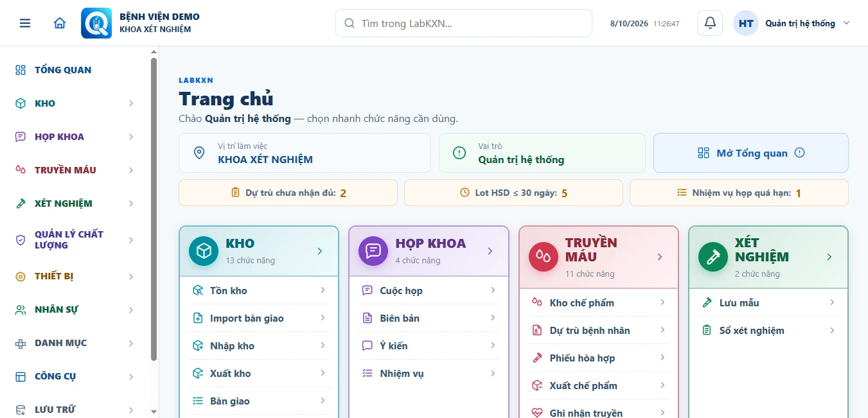Click the "13 chức năng" text
The image size is (868, 418).
[250, 260]
